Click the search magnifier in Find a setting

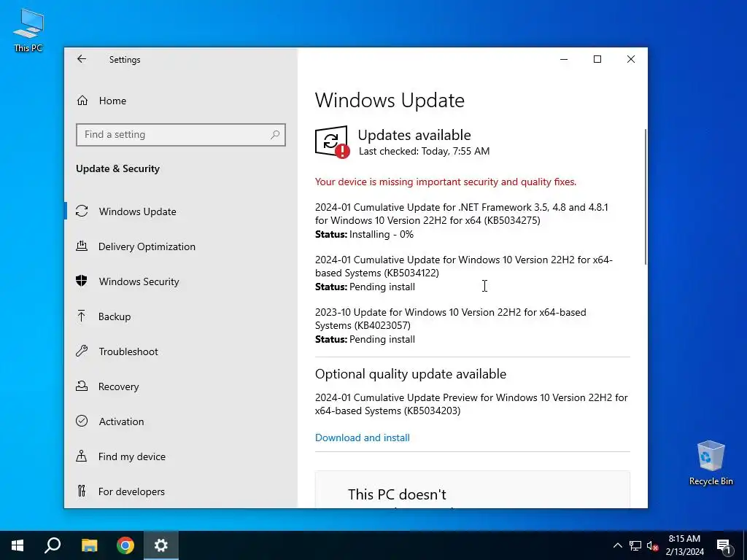click(x=275, y=135)
